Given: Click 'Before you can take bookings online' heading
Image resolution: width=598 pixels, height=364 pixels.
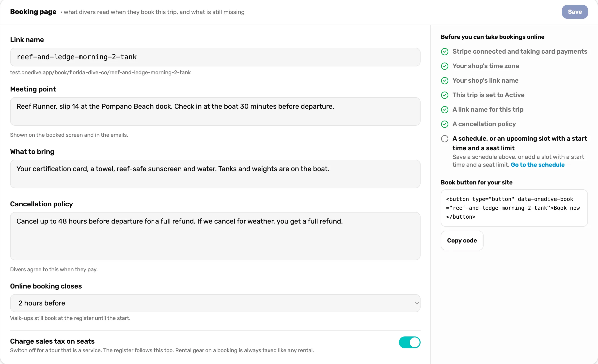Looking at the screenshot, I should pyautogui.click(x=492, y=37).
